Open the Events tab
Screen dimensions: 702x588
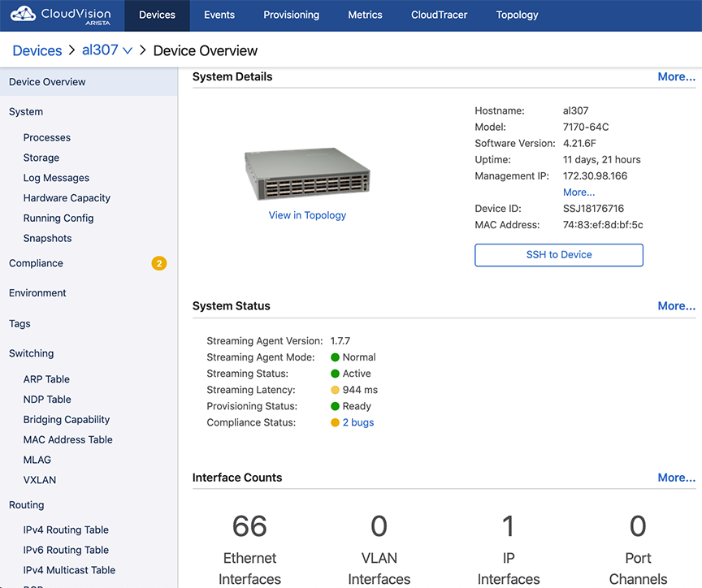(219, 15)
